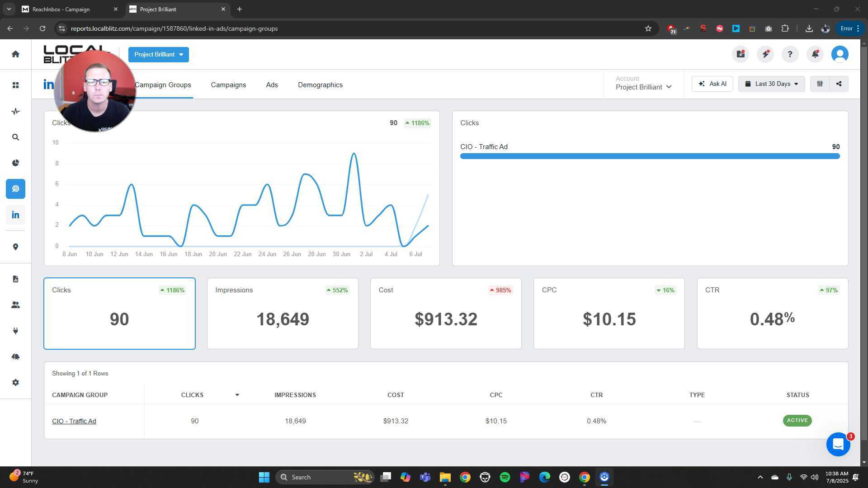Click the ACTIVE status badge
This screenshot has width=868, height=488.
[797, 421]
